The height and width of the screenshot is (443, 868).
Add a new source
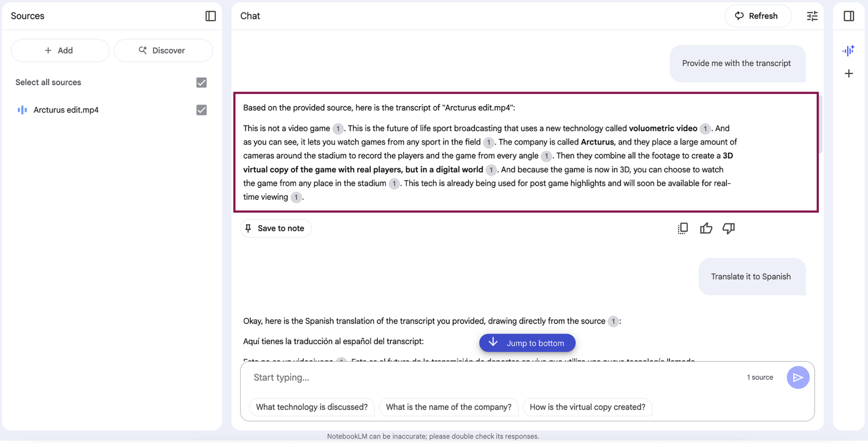pos(60,50)
